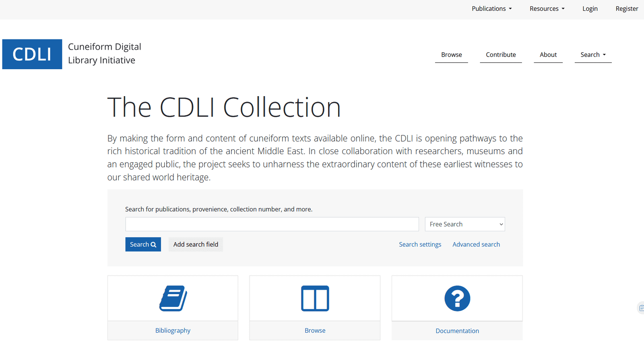Image resolution: width=644 pixels, height=342 pixels.
Task: Click the blue Search button
Action: click(143, 244)
